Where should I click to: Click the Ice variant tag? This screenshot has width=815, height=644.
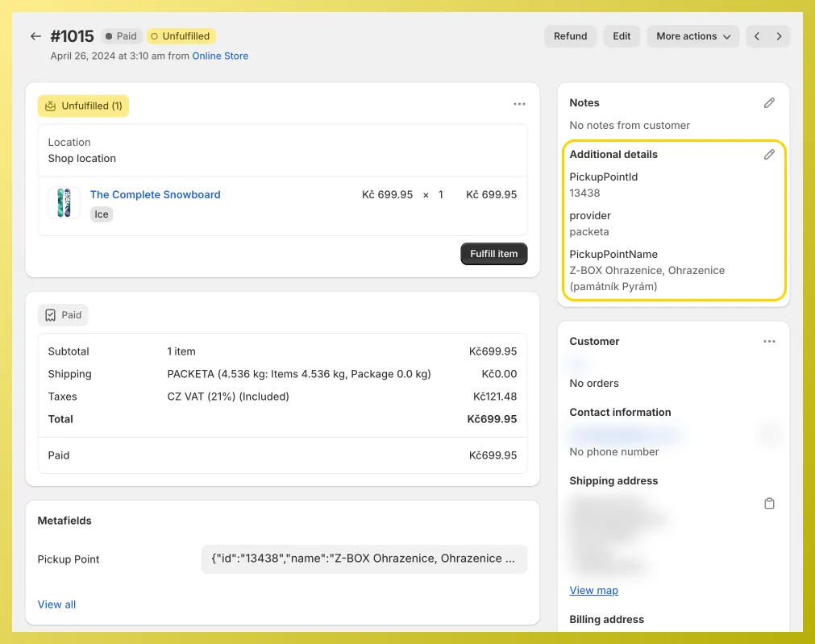[102, 214]
